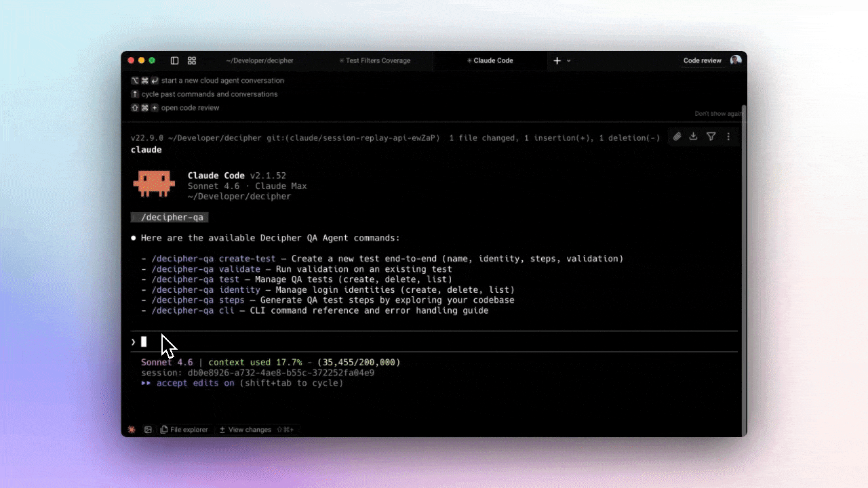Viewport: 868px width, 488px height.
Task: Click the /decipher-qa create-test command
Action: click(214, 258)
